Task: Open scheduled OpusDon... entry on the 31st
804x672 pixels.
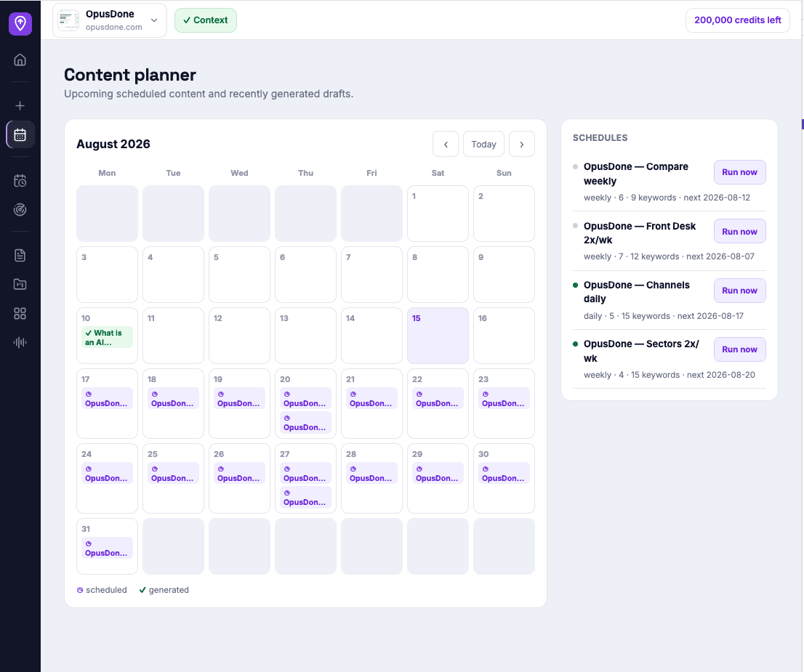Action: click(107, 548)
